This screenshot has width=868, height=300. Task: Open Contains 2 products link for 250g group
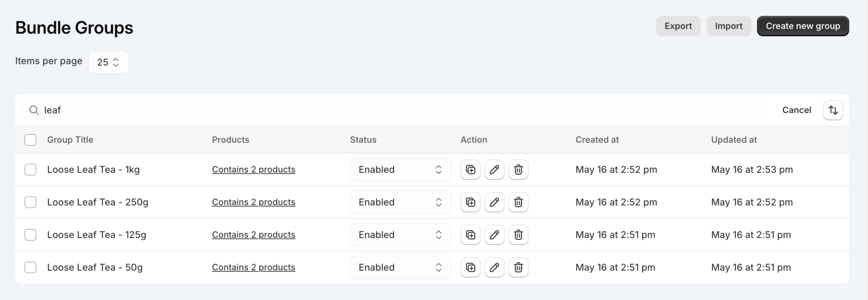click(x=253, y=202)
